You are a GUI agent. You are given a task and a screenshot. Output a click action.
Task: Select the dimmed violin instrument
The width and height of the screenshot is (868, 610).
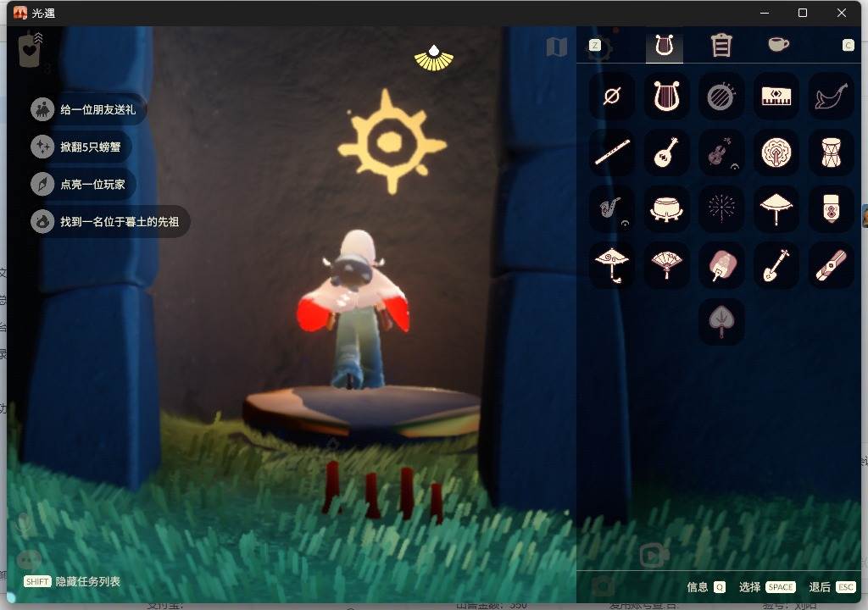(721, 152)
